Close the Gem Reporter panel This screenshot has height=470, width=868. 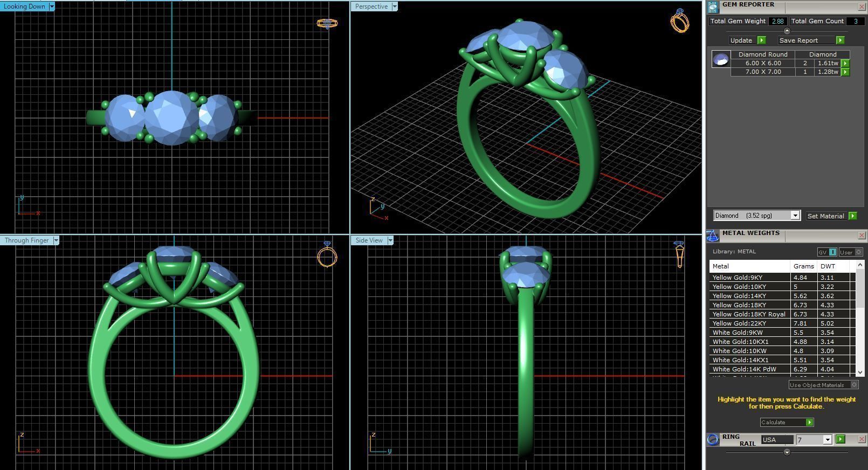(862, 6)
